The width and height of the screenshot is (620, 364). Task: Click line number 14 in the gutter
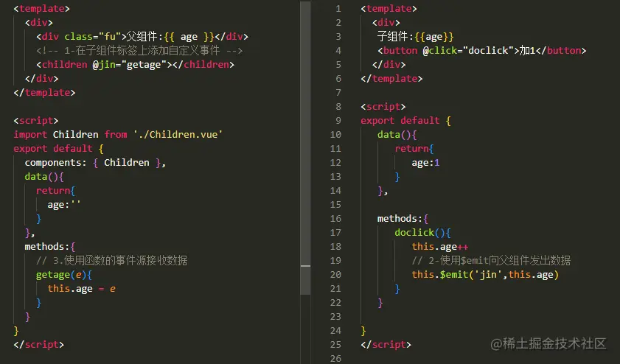coord(335,191)
